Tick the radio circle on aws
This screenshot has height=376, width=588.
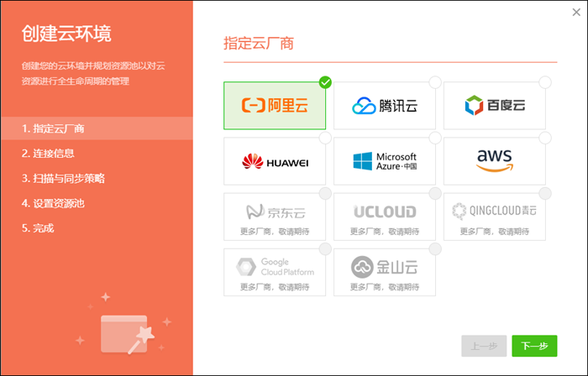(x=545, y=138)
